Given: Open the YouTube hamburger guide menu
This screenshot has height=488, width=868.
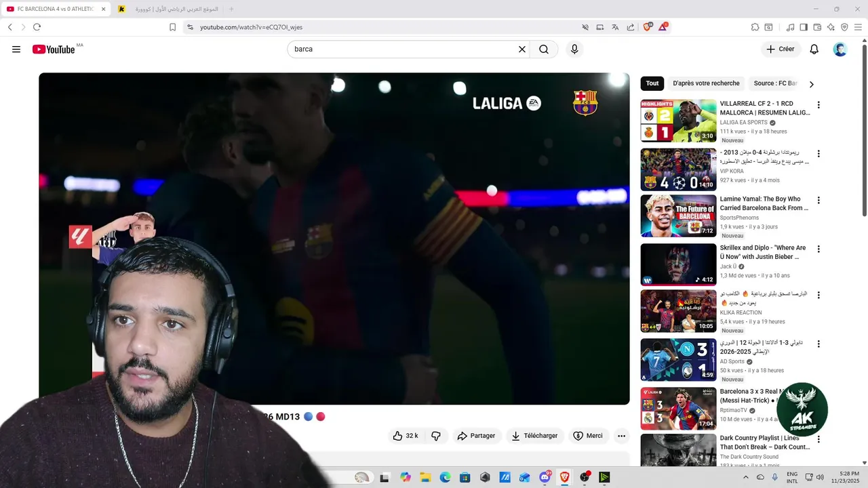Looking at the screenshot, I should point(16,49).
